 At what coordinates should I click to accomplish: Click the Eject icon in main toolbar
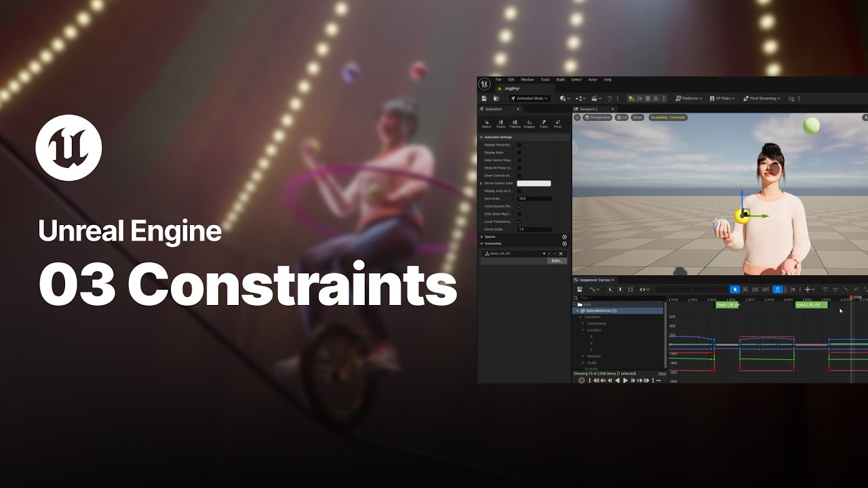pyautogui.click(x=656, y=98)
